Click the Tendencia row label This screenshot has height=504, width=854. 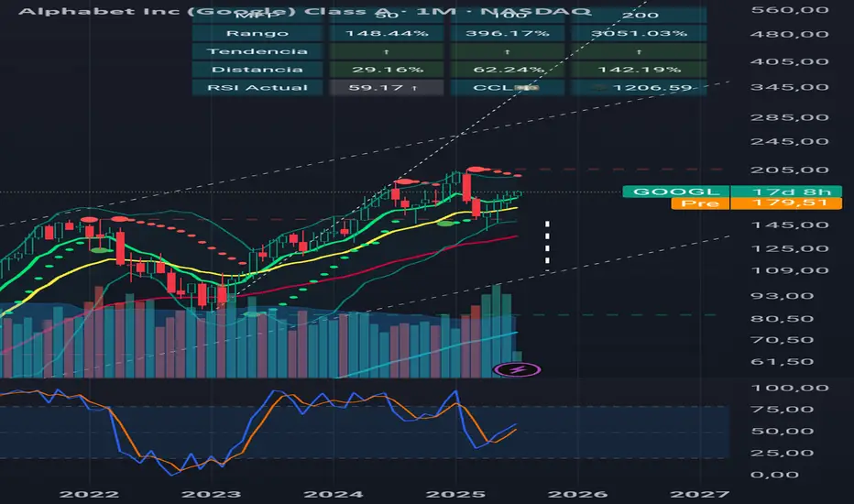[257, 51]
